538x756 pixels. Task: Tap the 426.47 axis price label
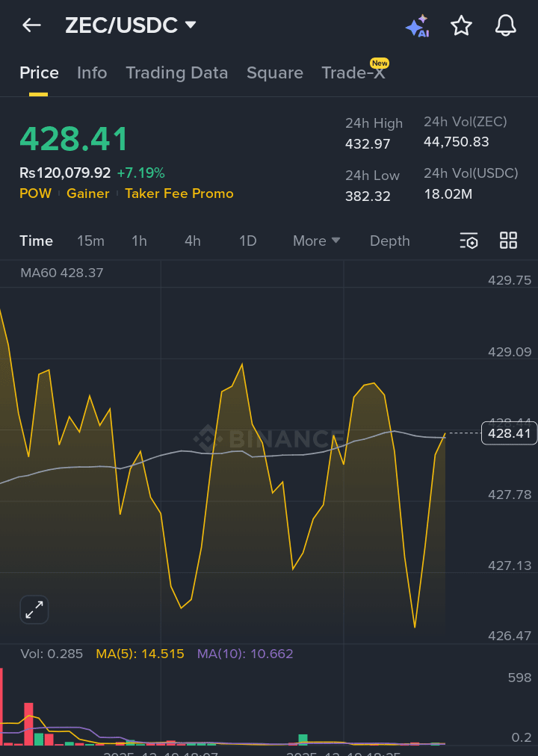point(510,636)
